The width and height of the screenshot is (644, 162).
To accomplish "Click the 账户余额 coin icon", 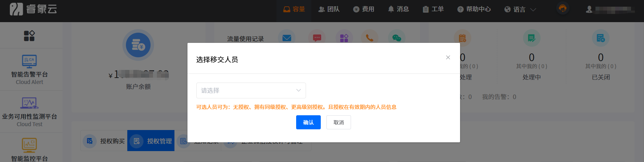I will tap(138, 45).
